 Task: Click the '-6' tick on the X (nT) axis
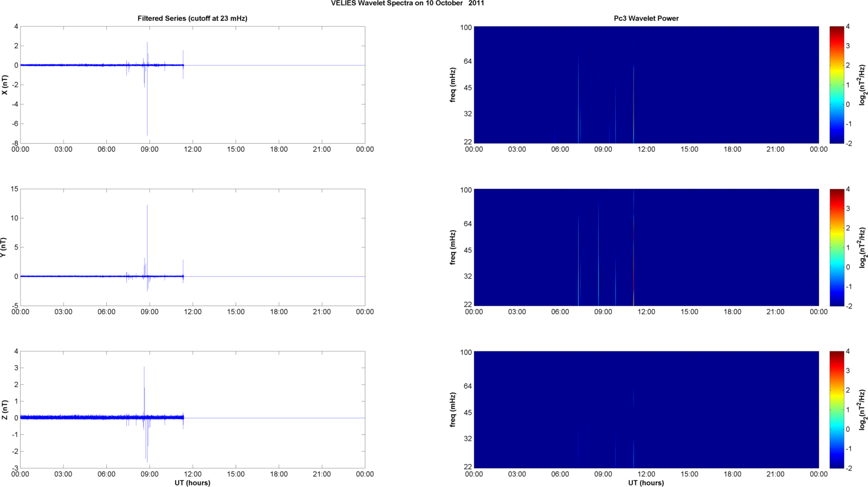15,124
